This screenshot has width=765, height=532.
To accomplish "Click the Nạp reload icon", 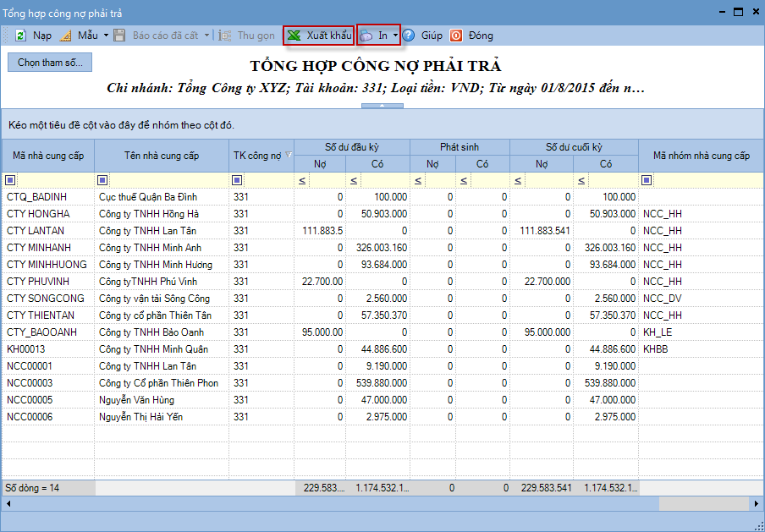I will 19,36.
